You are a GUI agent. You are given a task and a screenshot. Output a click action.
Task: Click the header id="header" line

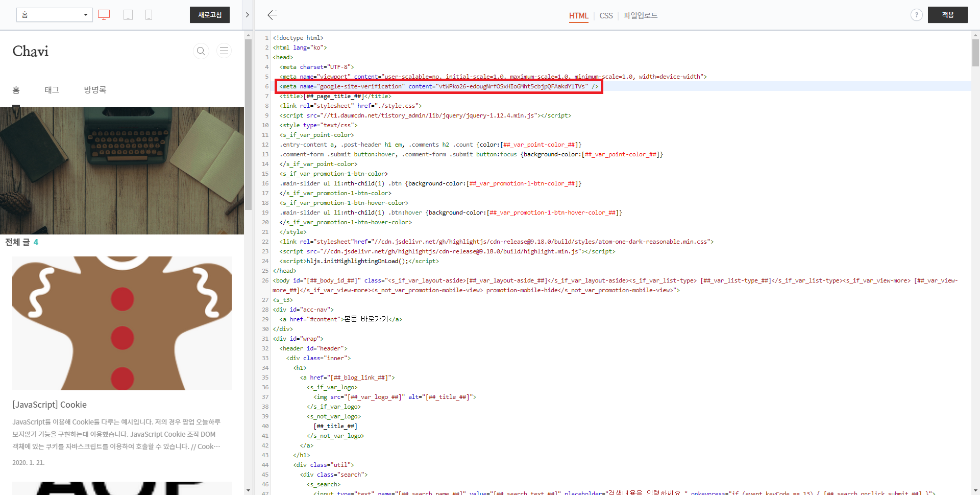coord(313,348)
